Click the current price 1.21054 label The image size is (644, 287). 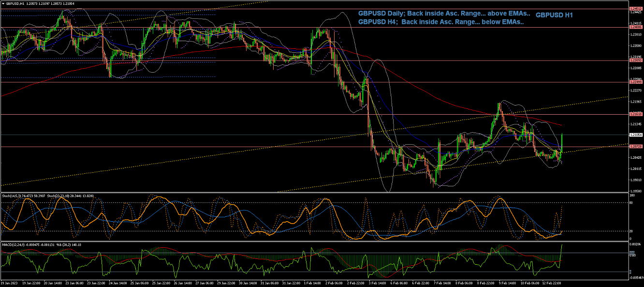pyautogui.click(x=635, y=135)
